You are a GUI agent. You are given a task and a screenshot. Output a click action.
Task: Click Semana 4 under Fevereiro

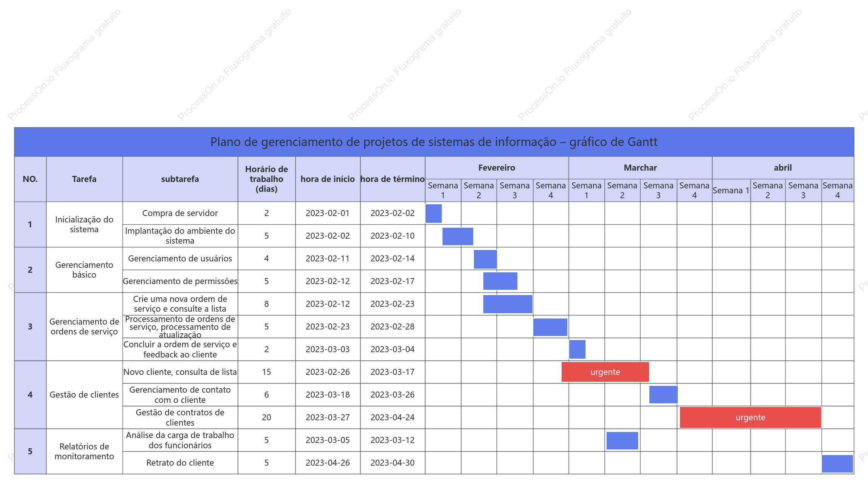[551, 190]
